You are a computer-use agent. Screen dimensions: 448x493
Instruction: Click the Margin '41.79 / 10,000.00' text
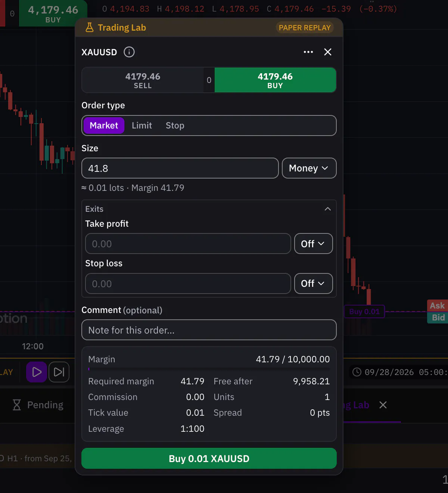tap(293, 359)
